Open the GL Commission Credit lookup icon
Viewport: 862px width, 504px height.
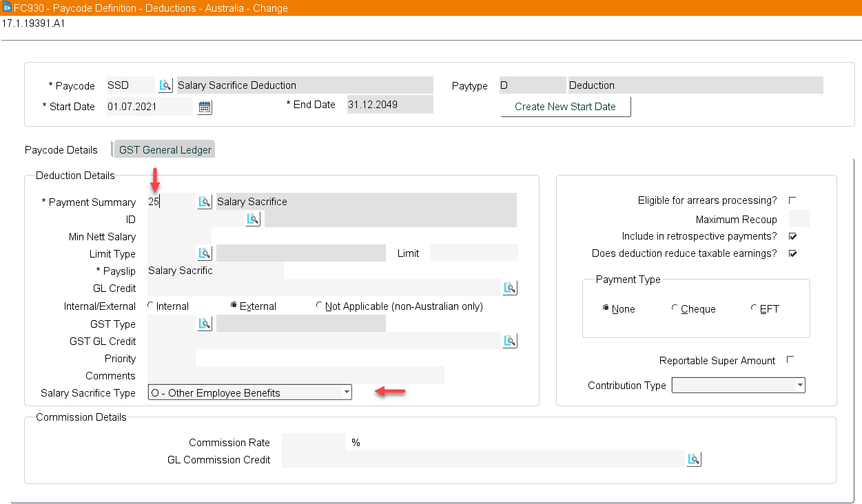coord(694,459)
